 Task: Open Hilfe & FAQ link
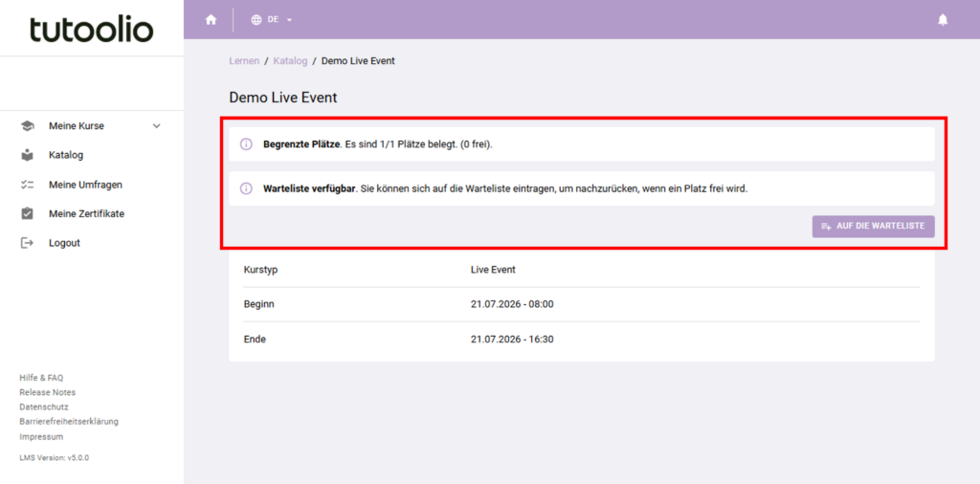point(41,378)
